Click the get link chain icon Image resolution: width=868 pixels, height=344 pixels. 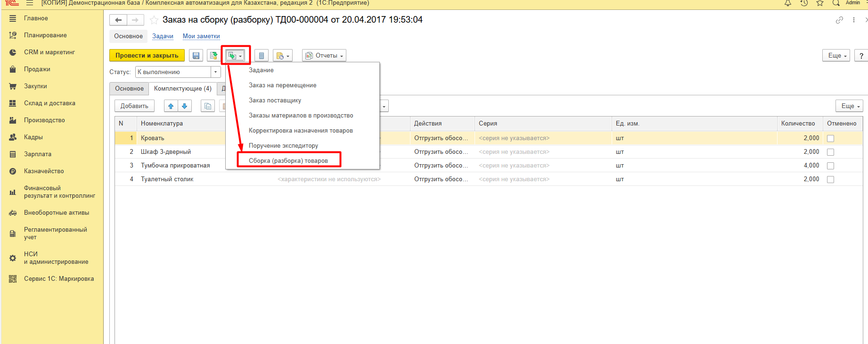tap(839, 20)
